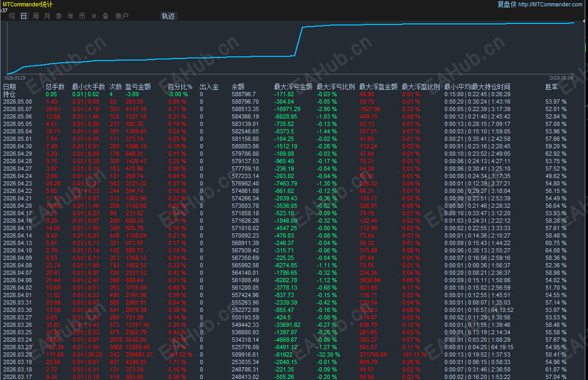Switch to the 年 yearly tab
Screen dimensions: 588x380
[70, 16]
